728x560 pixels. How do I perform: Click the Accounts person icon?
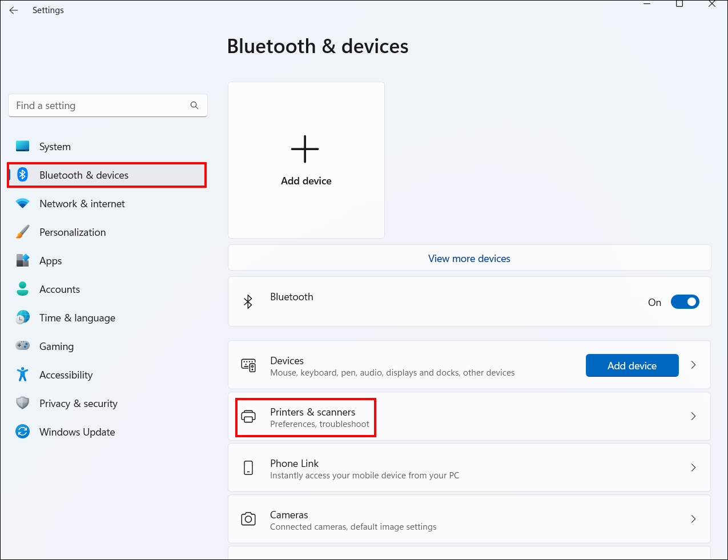coord(23,289)
